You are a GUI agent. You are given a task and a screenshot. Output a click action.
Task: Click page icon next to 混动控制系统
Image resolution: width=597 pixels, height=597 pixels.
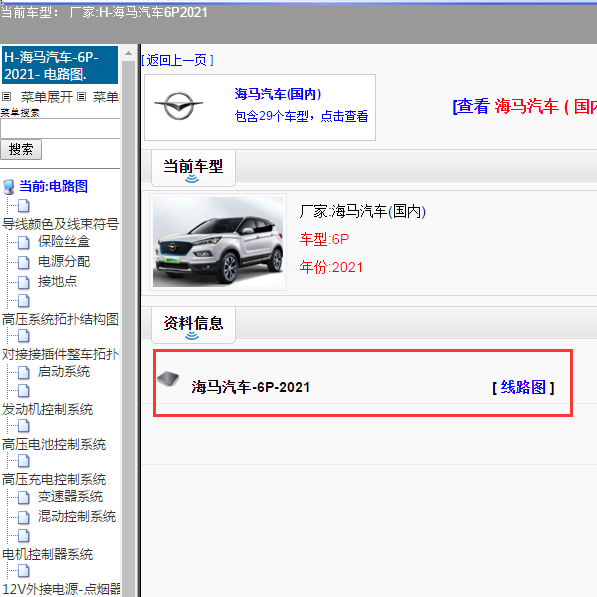point(24,517)
